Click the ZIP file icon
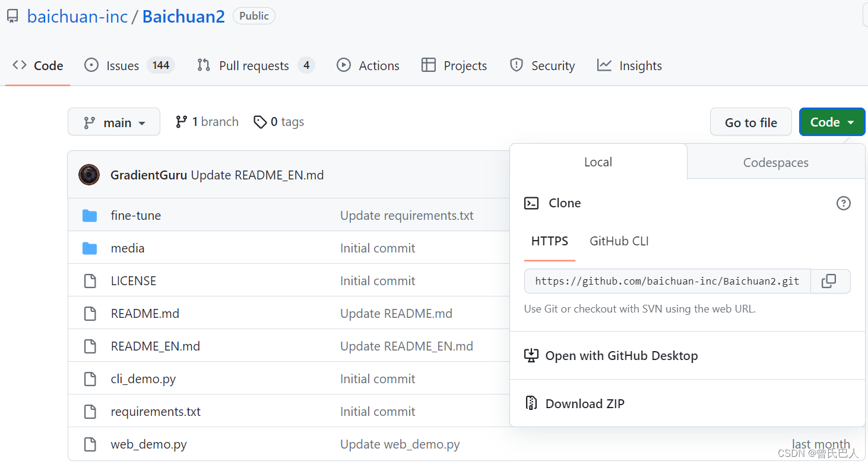Image resolution: width=868 pixels, height=464 pixels. [531, 403]
